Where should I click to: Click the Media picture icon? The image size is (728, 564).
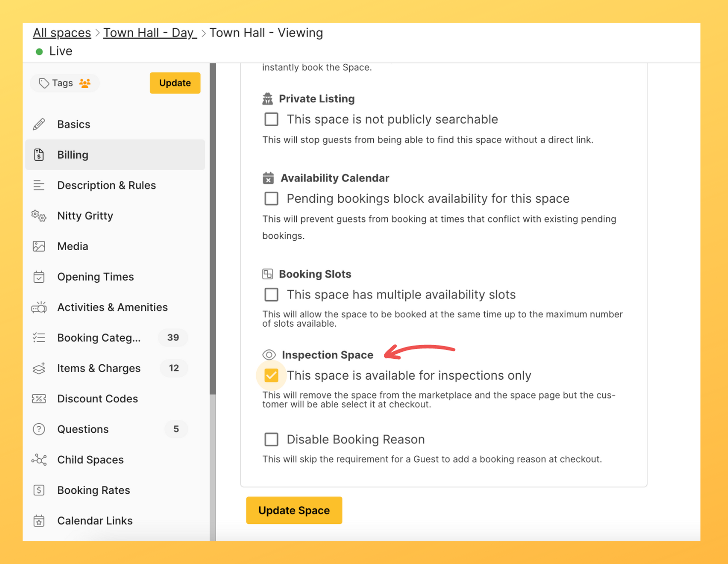pyautogui.click(x=39, y=246)
